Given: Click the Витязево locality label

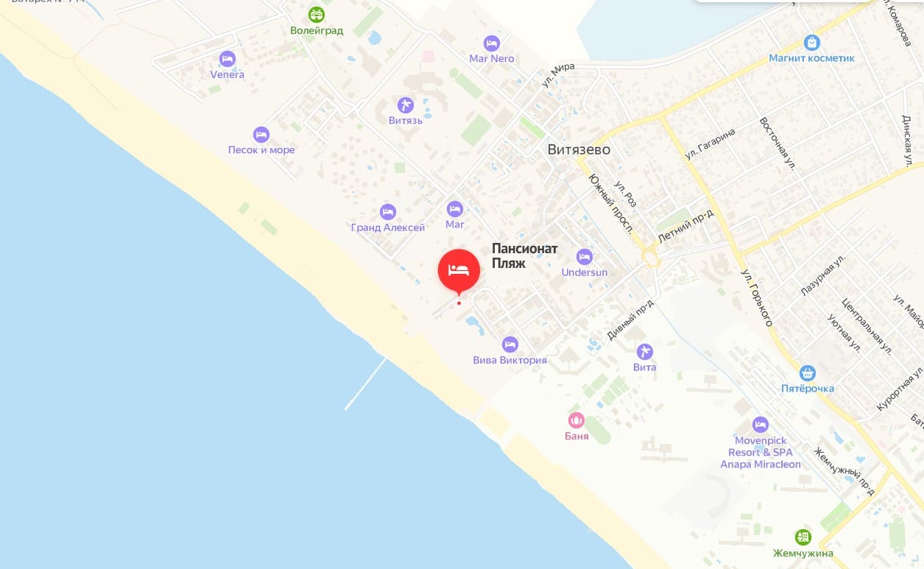Looking at the screenshot, I should 579,149.
